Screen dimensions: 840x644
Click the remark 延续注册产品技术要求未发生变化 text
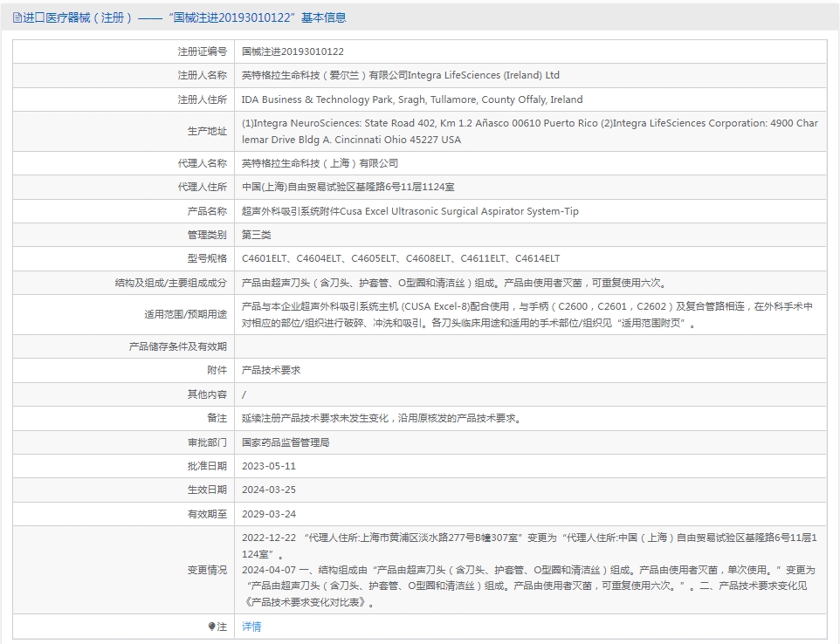click(381, 418)
